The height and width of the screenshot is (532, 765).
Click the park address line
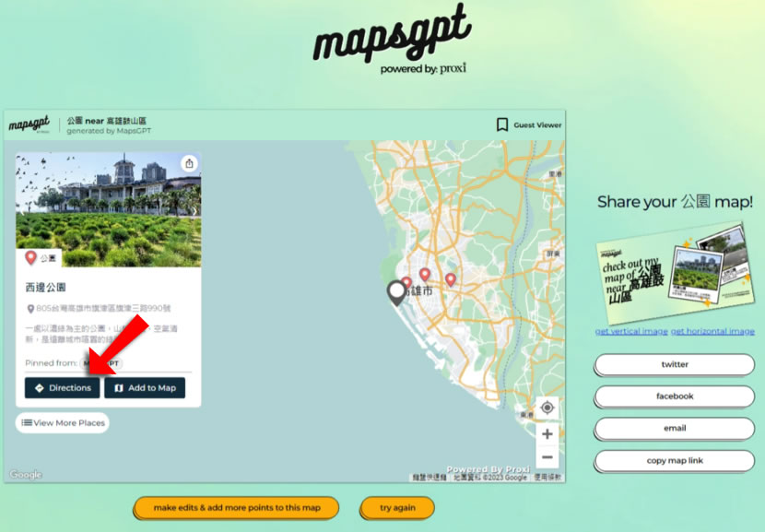point(98,309)
